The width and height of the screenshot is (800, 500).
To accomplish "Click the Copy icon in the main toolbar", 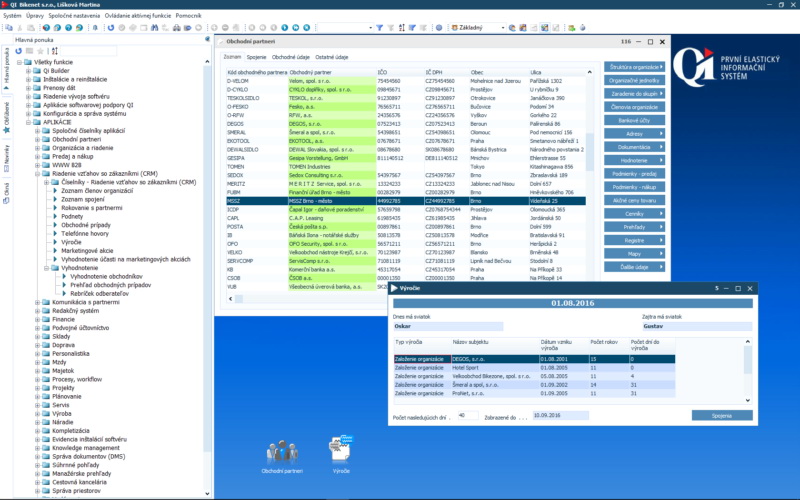I will 8,28.
